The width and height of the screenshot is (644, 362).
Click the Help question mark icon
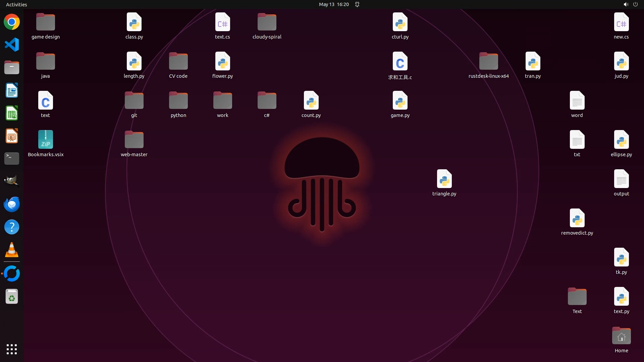pos(12,227)
